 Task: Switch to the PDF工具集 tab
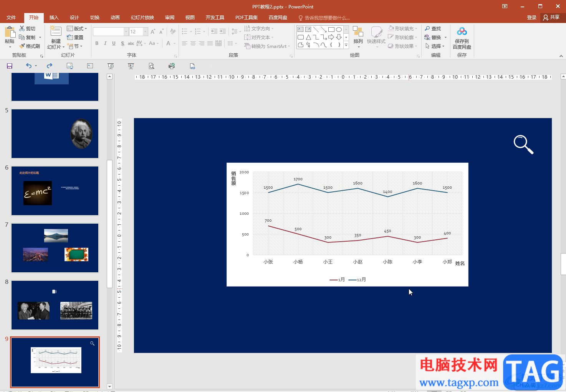pos(247,18)
